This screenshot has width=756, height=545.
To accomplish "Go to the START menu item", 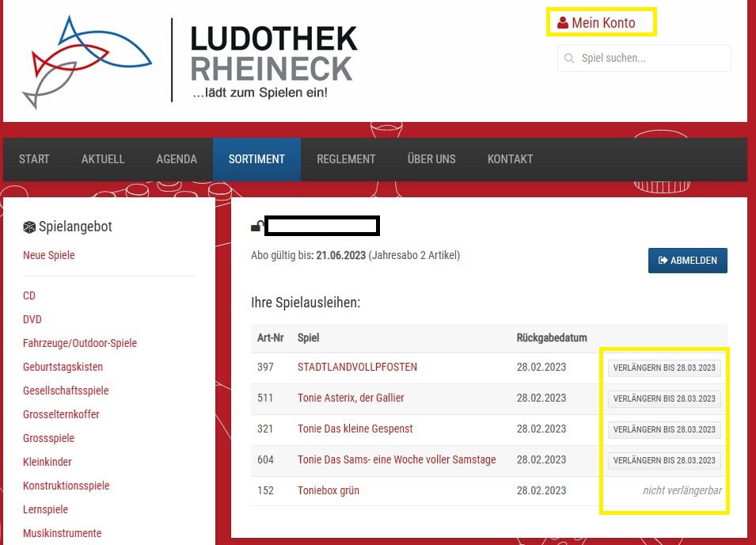I will coord(34,159).
